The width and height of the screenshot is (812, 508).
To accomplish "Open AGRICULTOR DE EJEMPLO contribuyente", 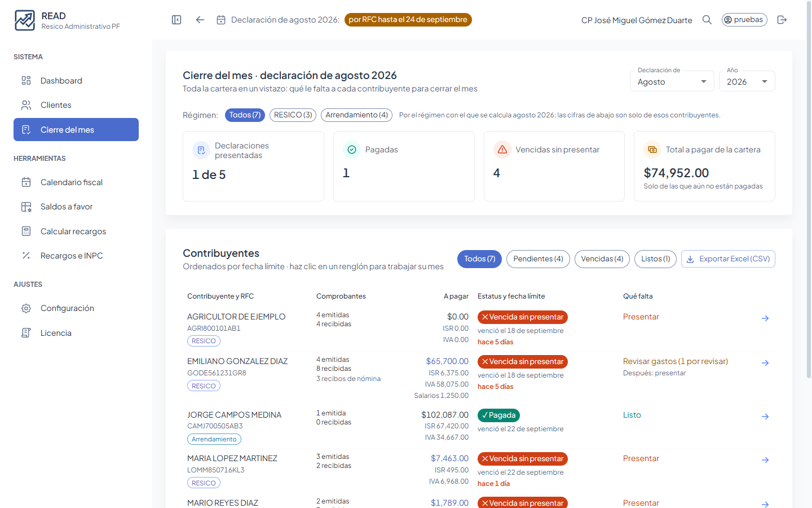I will click(236, 317).
